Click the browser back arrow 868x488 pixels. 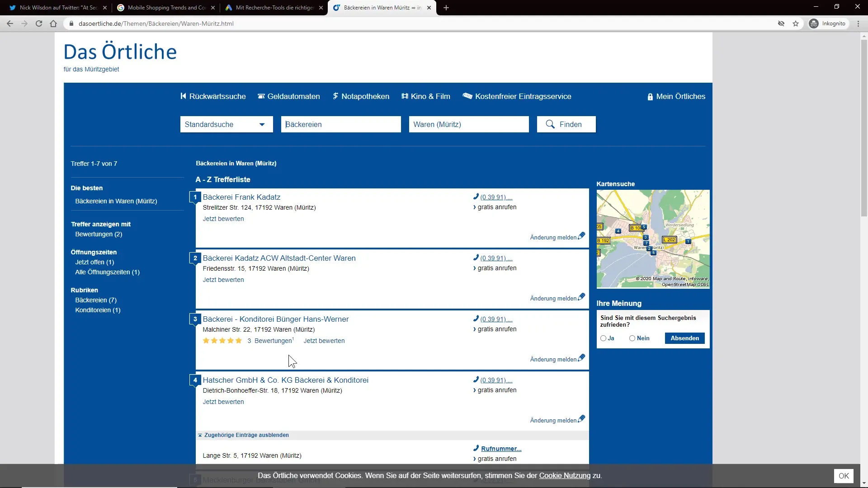[x=10, y=23]
